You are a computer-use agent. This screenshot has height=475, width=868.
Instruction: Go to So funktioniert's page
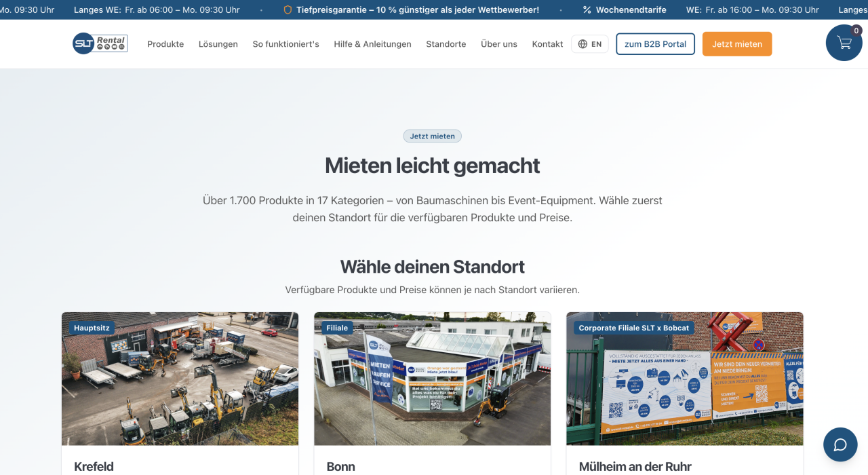[x=285, y=44]
